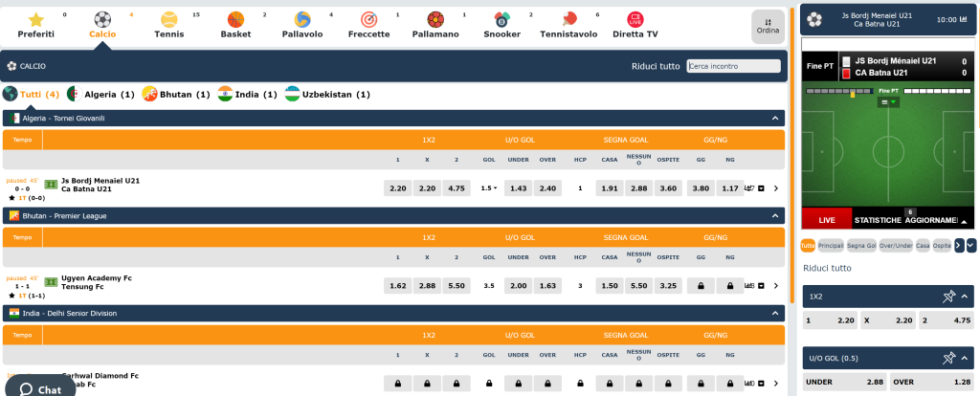Viewport: 980px width, 396px height.
Task: Open Ugyen Academy match details arrow
Action: point(775,285)
